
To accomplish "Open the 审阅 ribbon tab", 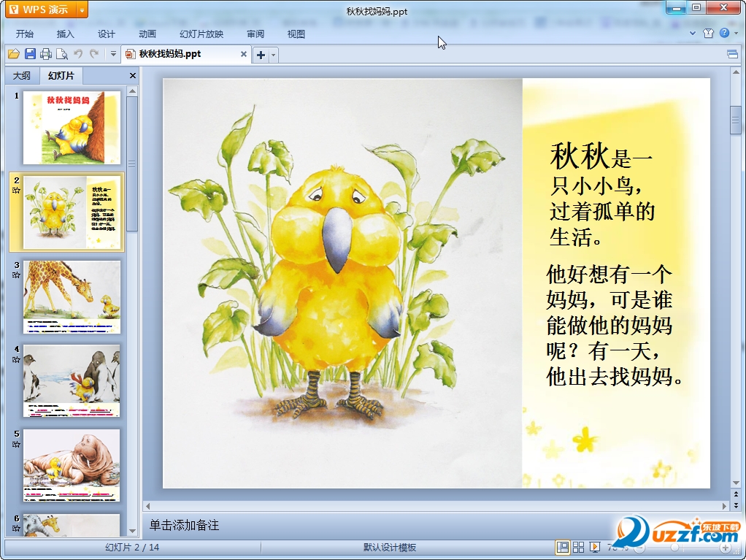I will click(255, 34).
